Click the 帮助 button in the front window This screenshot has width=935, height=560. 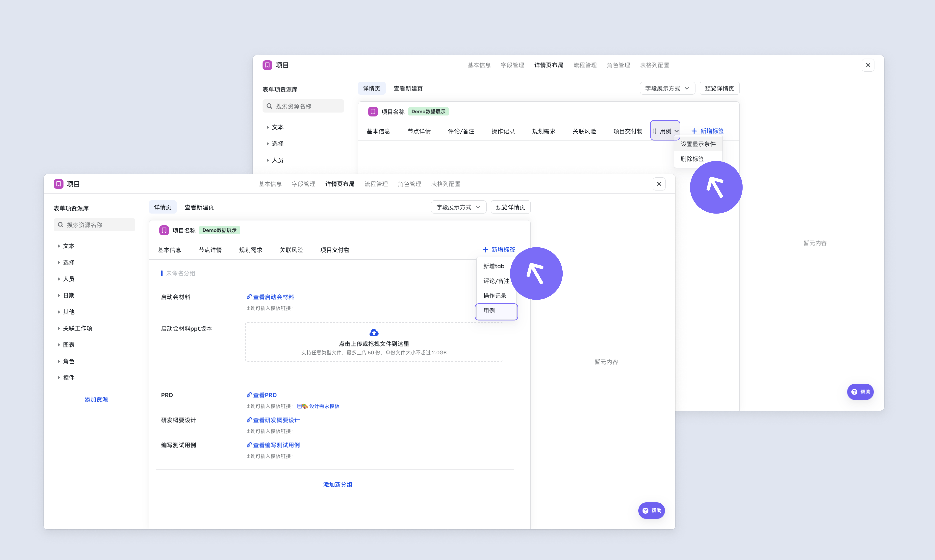(652, 511)
